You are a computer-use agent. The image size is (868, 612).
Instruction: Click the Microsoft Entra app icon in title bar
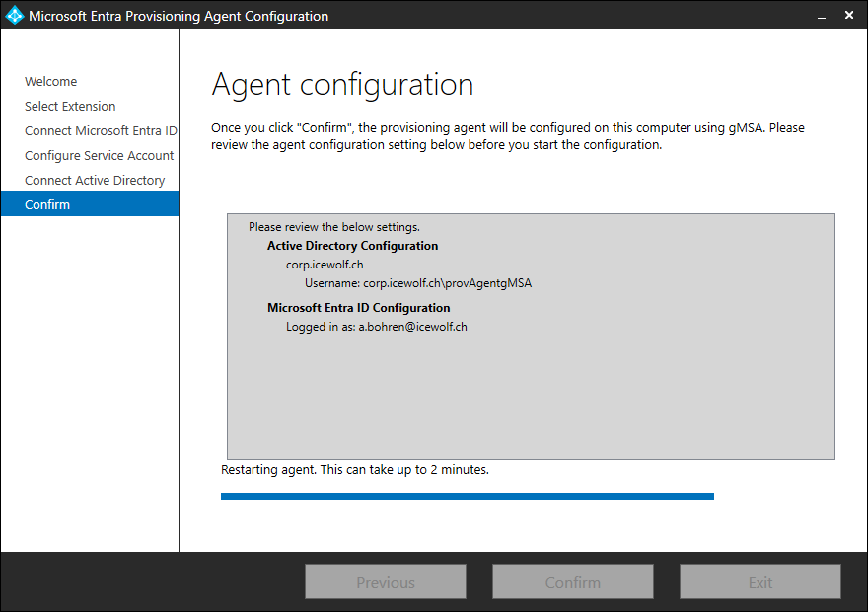[15, 16]
